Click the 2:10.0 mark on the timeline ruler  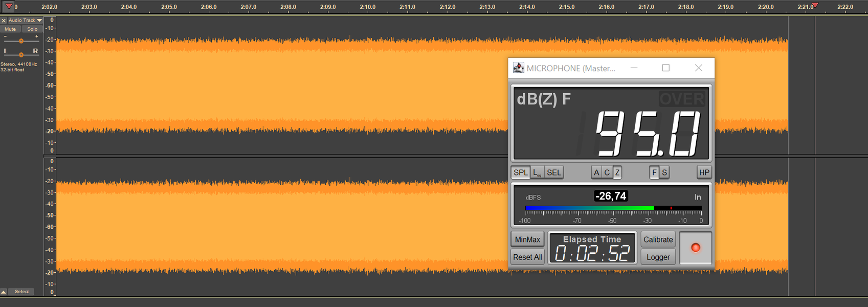coord(367,7)
